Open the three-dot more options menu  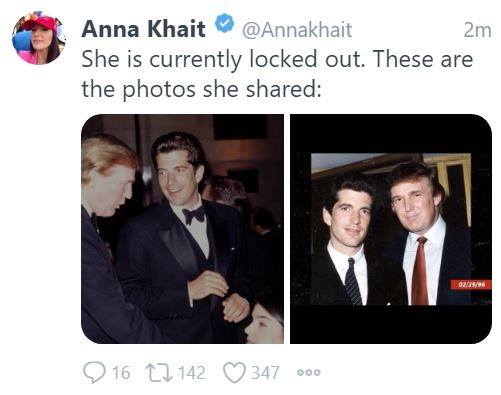tap(309, 372)
